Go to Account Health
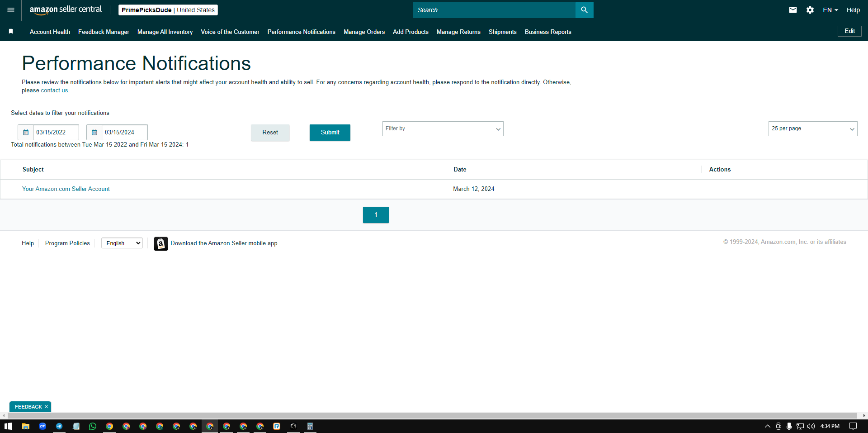 [50, 32]
